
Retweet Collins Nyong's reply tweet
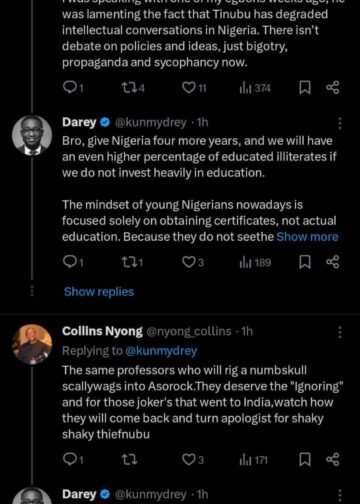coord(130,460)
